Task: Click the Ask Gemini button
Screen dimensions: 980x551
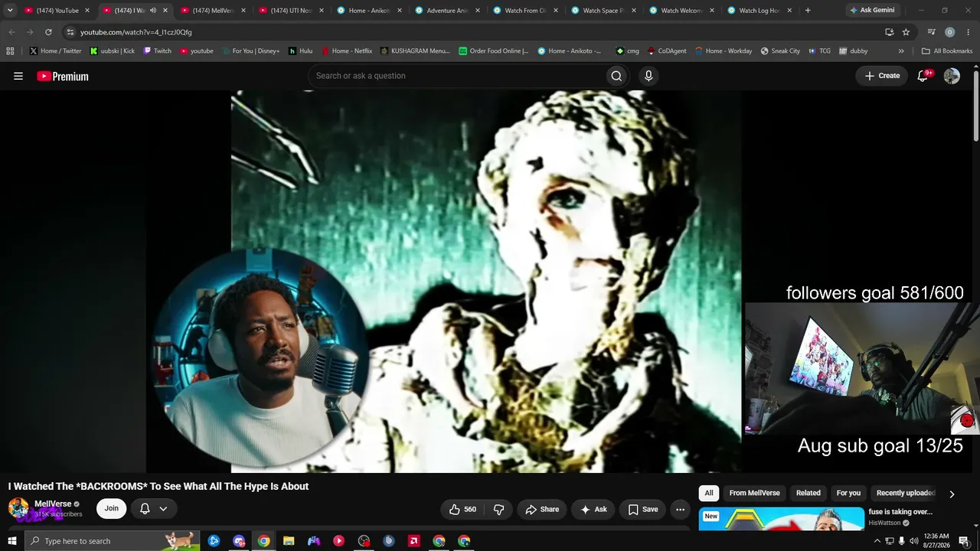Action: point(871,11)
